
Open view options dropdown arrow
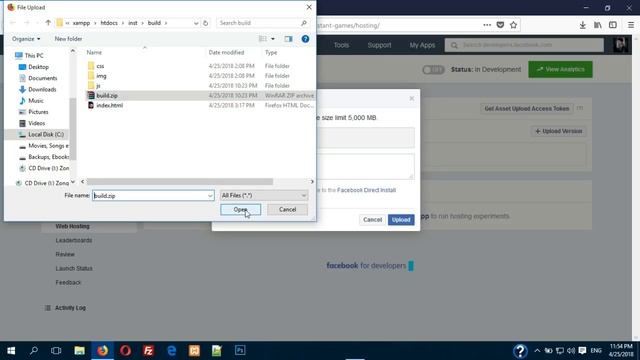coord(273,39)
